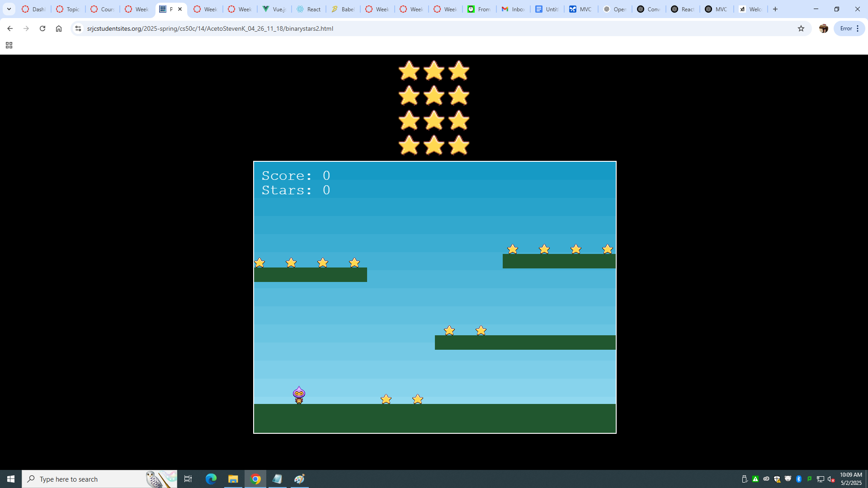Open the apps grid shortcut icon

pyautogui.click(x=9, y=45)
